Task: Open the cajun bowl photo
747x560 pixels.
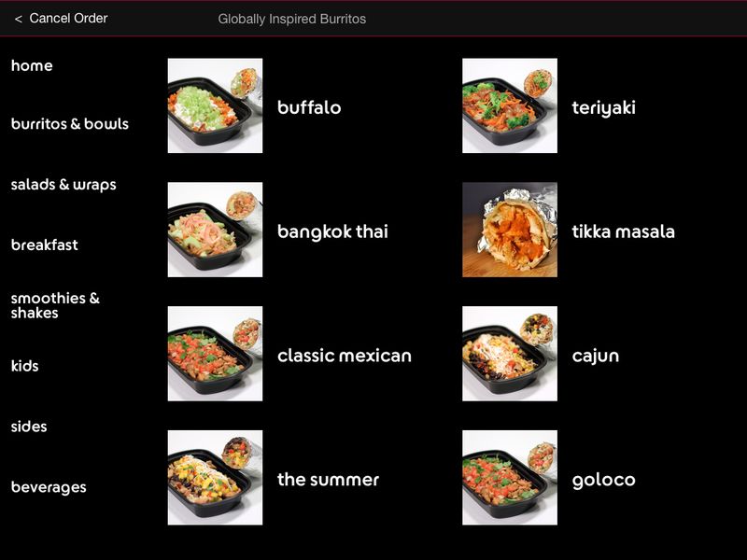Action: click(510, 354)
